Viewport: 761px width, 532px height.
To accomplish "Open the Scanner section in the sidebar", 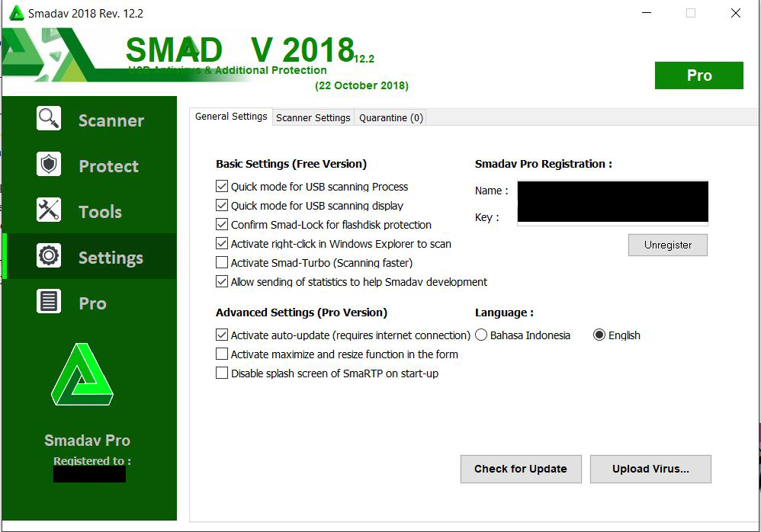I will pyautogui.click(x=111, y=120).
